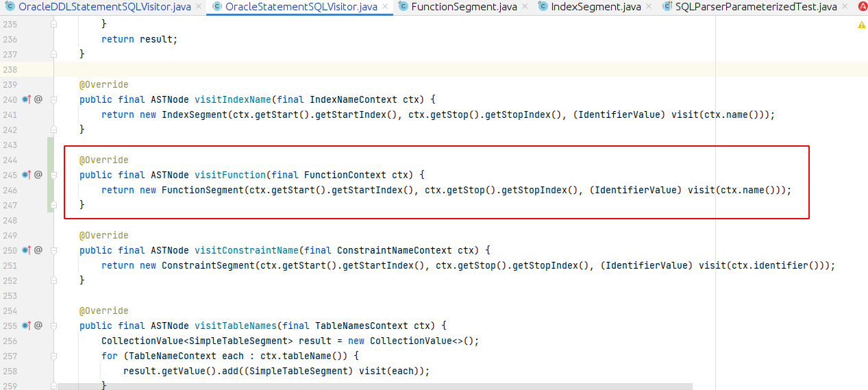Click the fold end marker on line 252

54,280
